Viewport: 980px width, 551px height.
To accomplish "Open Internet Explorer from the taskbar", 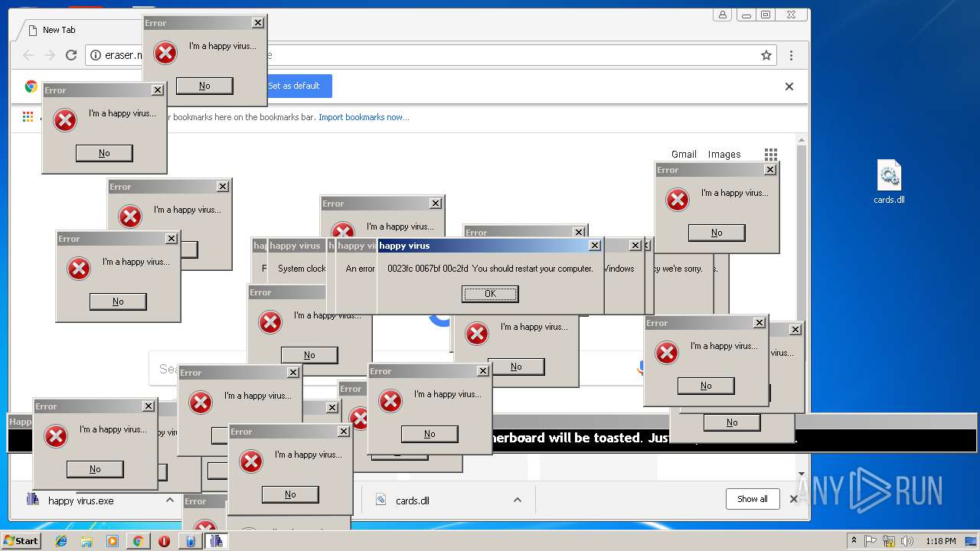I will 61,541.
